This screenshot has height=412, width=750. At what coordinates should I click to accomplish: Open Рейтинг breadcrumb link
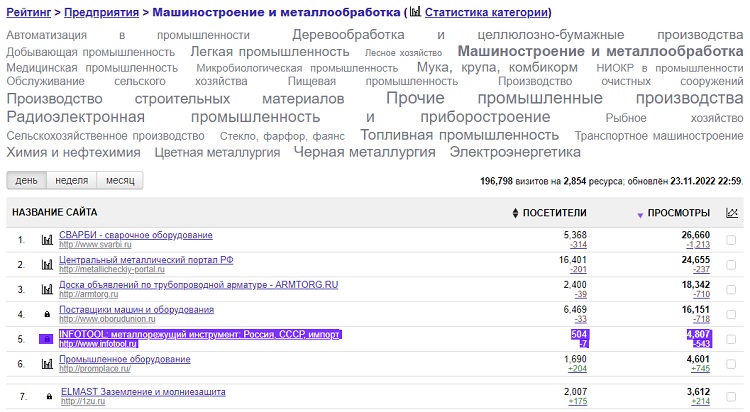pos(29,12)
